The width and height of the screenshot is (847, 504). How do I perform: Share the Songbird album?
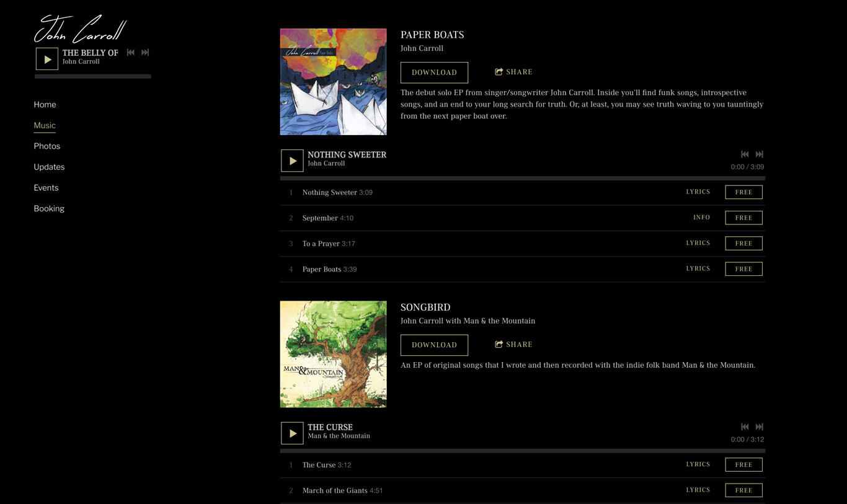tap(514, 345)
